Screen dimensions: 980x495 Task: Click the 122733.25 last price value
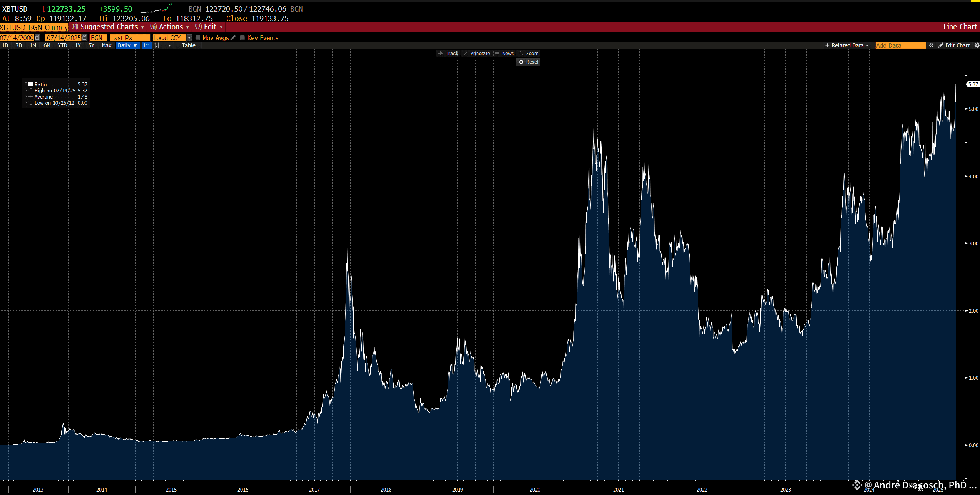[66, 9]
